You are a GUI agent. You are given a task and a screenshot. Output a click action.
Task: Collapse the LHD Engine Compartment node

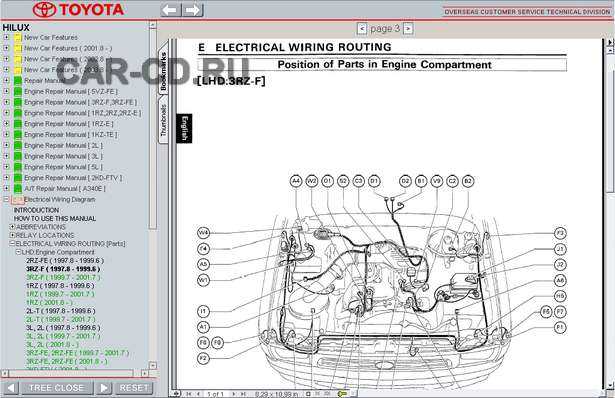(18, 252)
